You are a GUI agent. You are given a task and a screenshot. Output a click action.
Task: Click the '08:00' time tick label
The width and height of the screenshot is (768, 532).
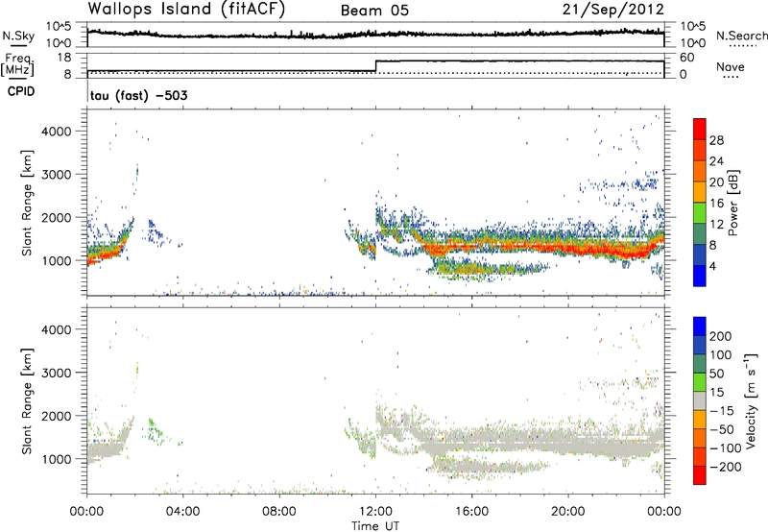[279, 512]
